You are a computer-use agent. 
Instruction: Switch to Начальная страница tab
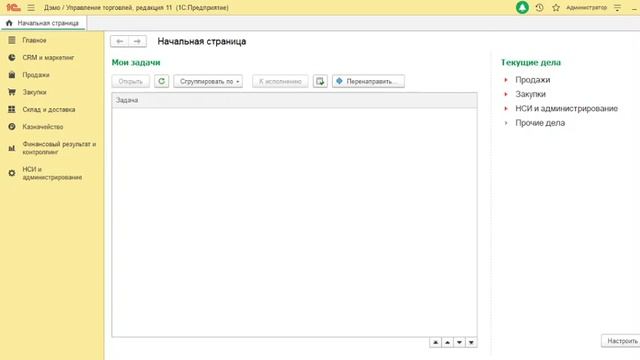tap(43, 23)
